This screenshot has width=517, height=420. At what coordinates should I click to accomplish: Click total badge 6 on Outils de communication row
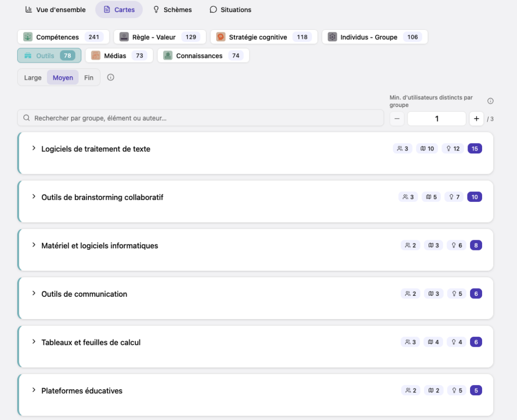(x=476, y=294)
